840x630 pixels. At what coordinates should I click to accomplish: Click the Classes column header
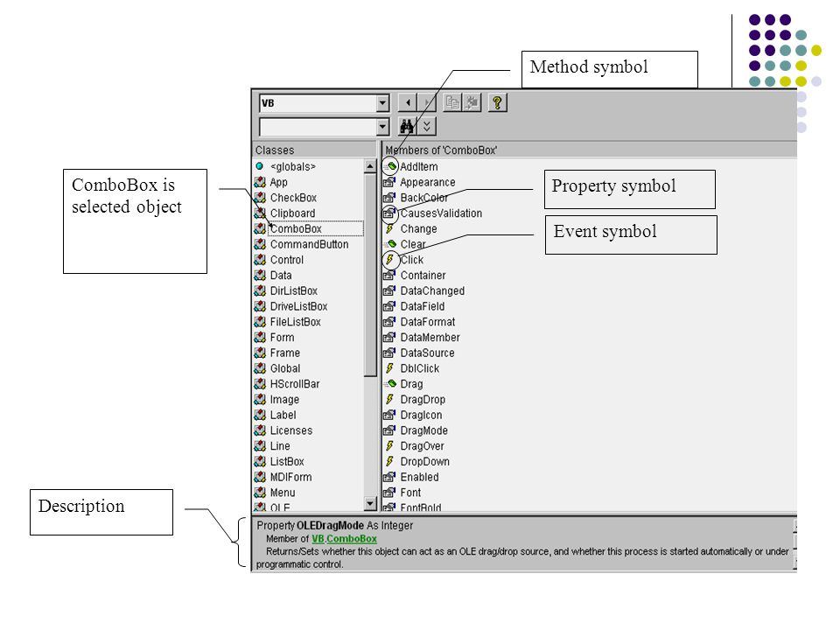(x=314, y=150)
